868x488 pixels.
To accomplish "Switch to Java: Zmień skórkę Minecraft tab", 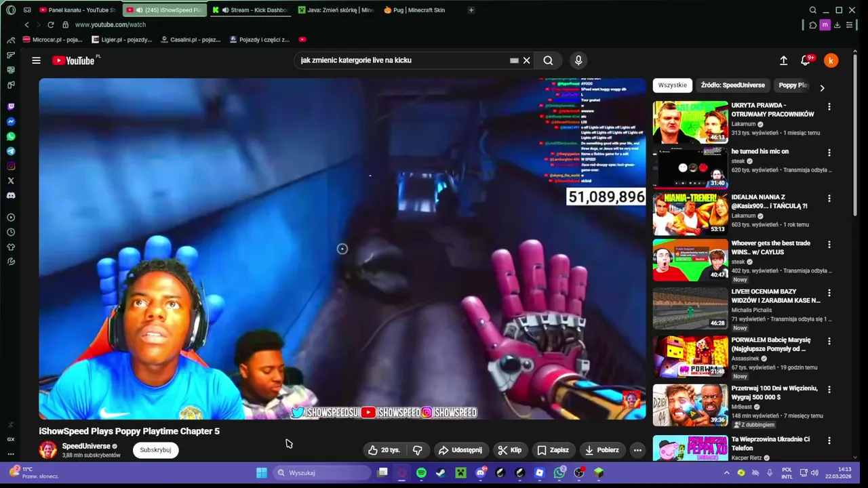I will coord(336,10).
